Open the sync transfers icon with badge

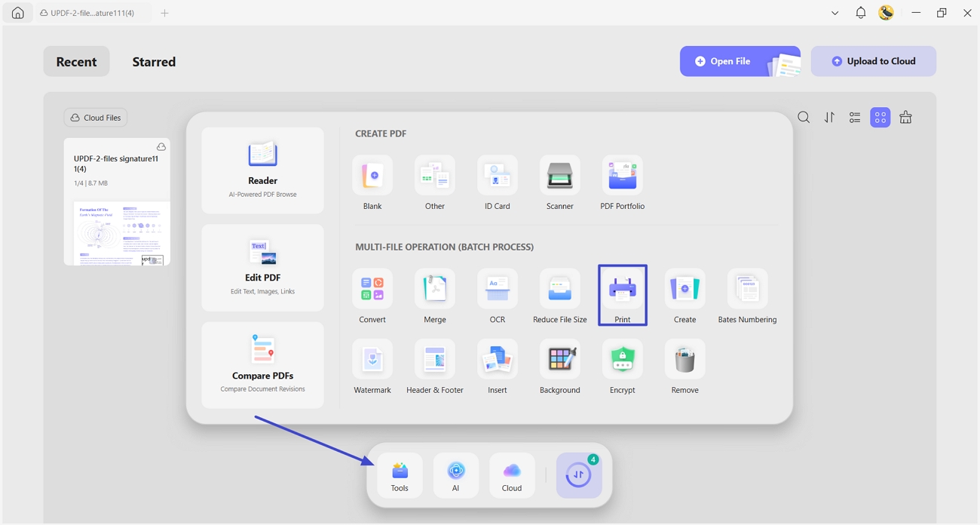point(579,475)
